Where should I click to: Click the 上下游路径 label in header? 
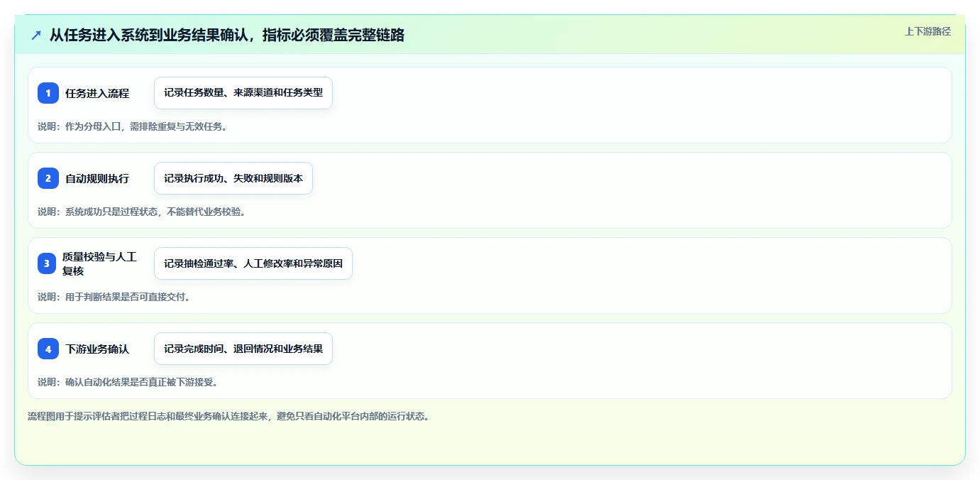pos(927,31)
